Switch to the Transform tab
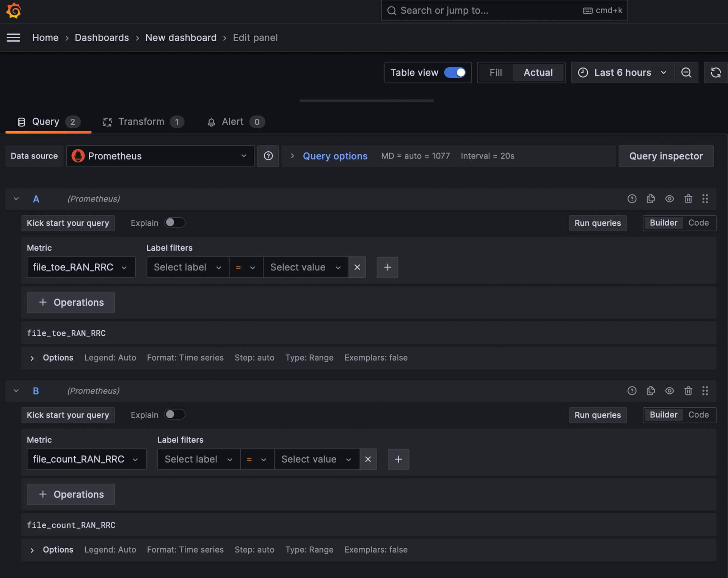The height and width of the screenshot is (578, 728). pos(141,122)
